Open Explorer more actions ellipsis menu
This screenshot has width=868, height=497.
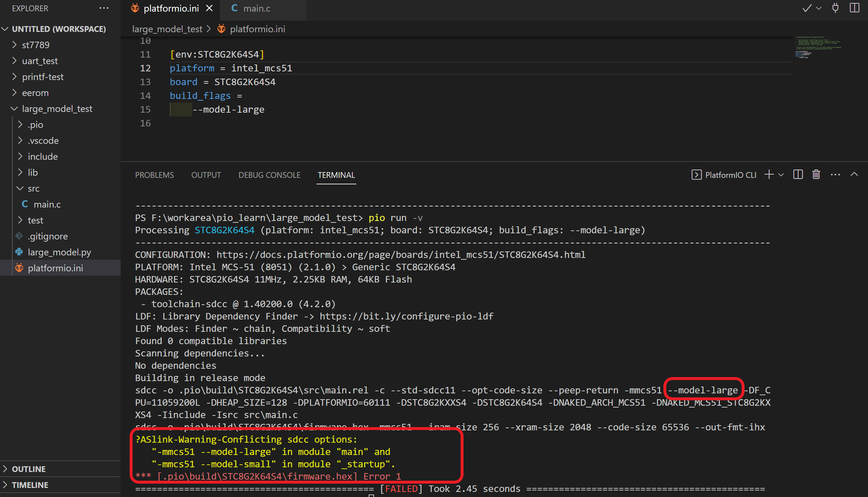click(104, 8)
